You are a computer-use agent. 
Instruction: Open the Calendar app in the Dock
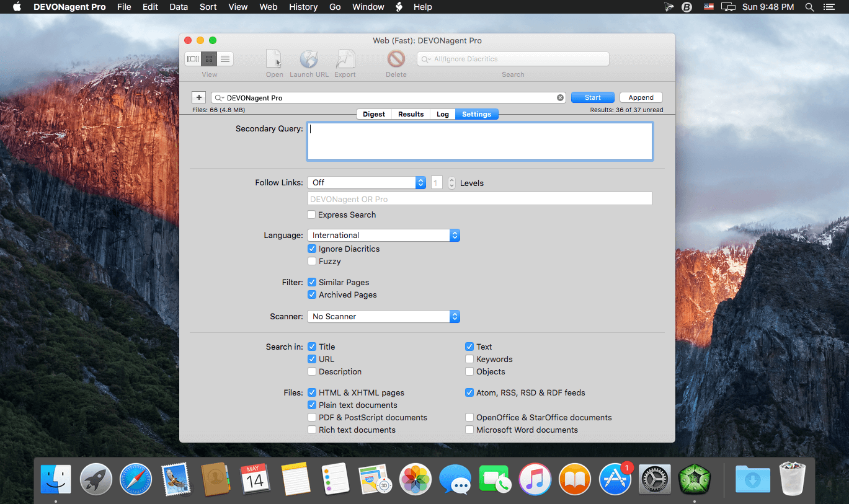256,479
